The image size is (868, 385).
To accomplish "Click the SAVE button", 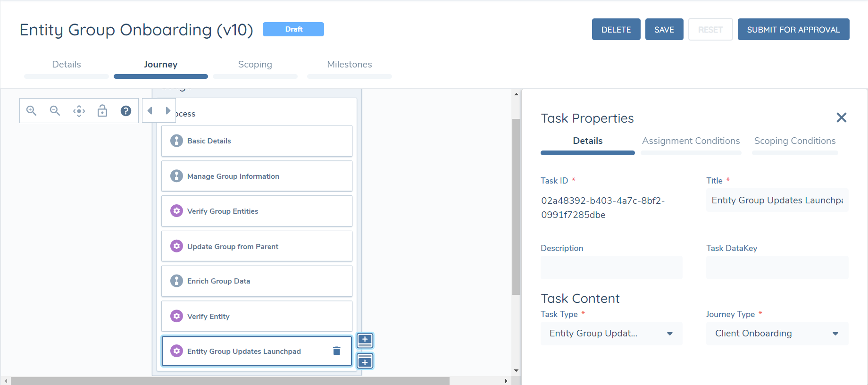I will (x=664, y=29).
